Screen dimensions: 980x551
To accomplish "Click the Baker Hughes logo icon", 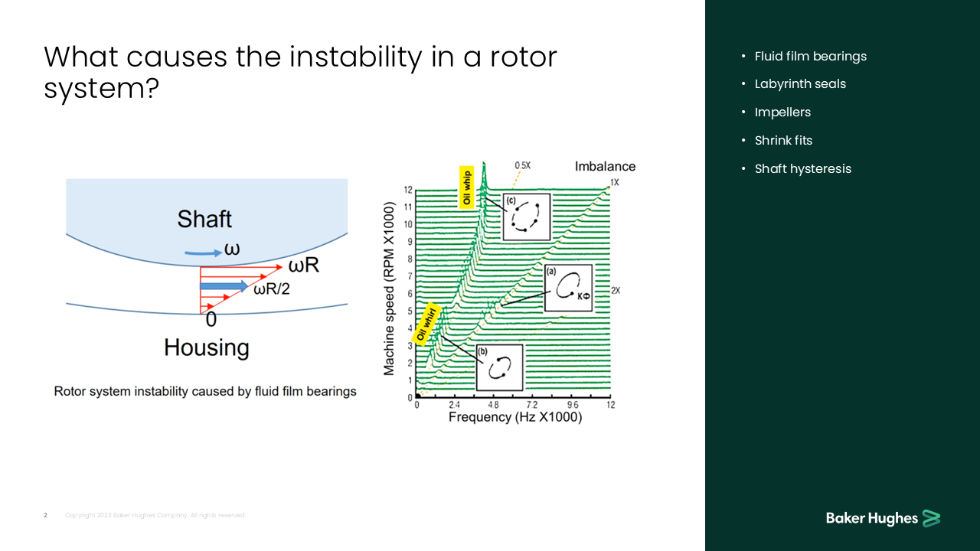I will click(x=933, y=518).
